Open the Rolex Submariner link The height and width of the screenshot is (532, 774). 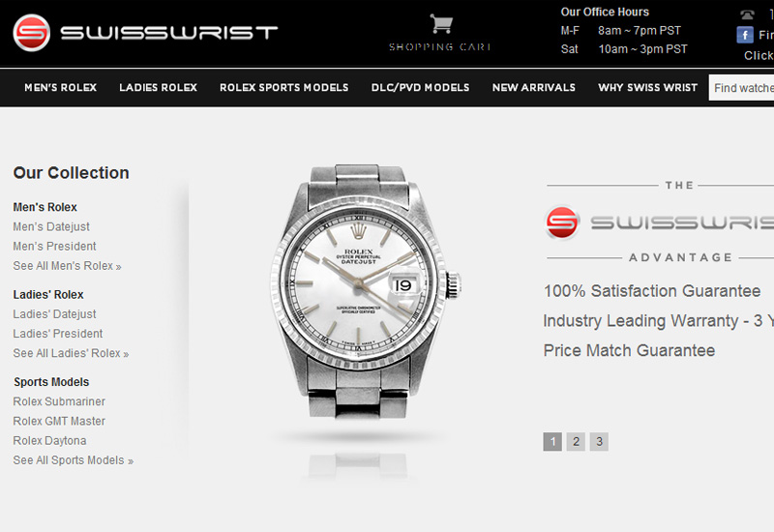[x=59, y=401]
